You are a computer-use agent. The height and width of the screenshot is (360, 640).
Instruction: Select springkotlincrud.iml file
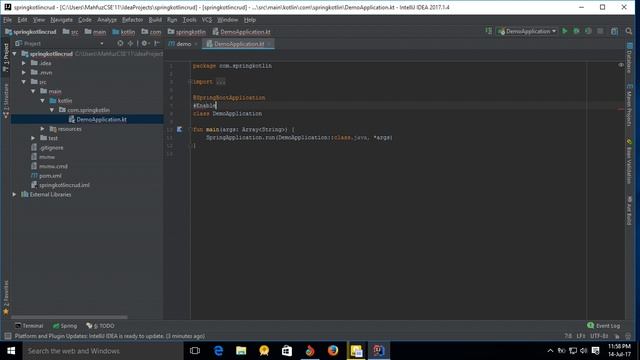[64, 185]
